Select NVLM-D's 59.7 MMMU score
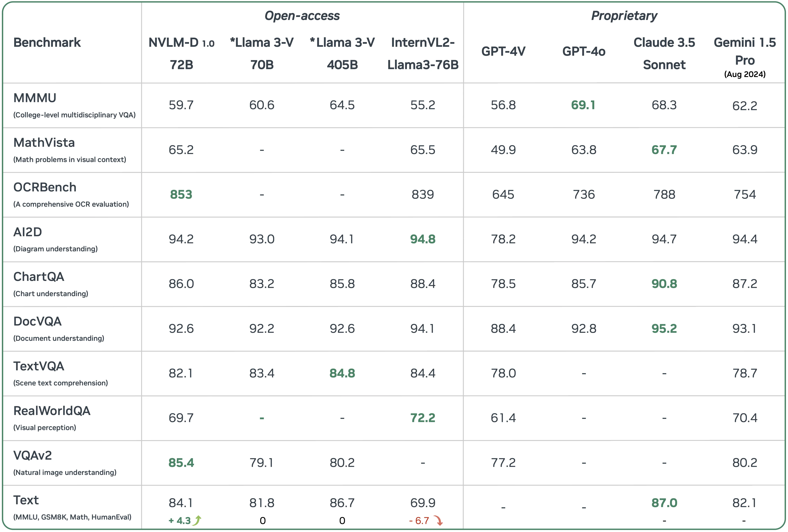 click(181, 105)
